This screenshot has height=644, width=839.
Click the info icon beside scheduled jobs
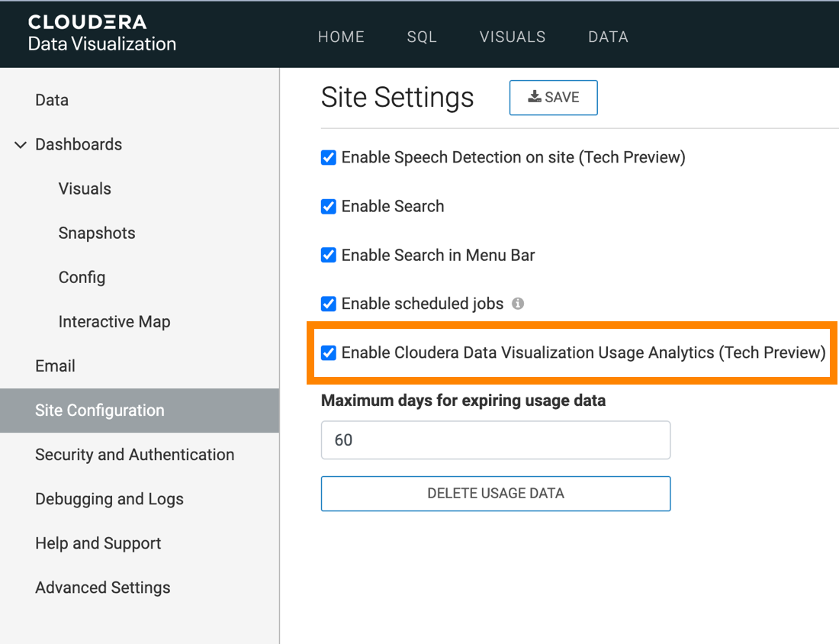[x=518, y=304]
